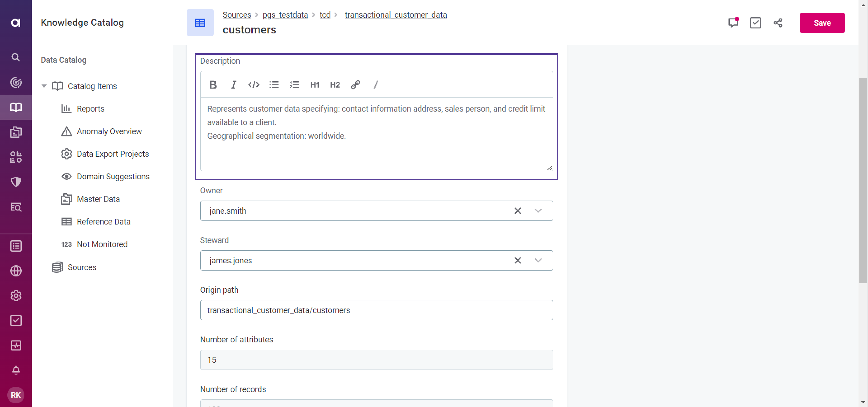
Task: Click into the Origin path field
Action: click(x=376, y=310)
